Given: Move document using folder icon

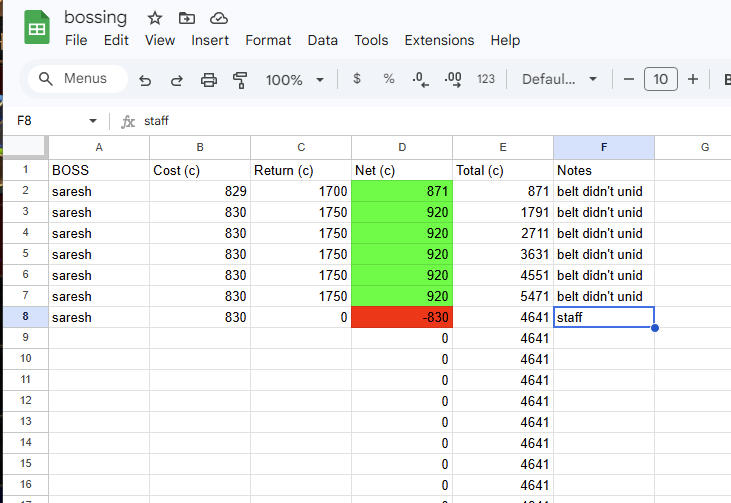Looking at the screenshot, I should [x=186, y=19].
